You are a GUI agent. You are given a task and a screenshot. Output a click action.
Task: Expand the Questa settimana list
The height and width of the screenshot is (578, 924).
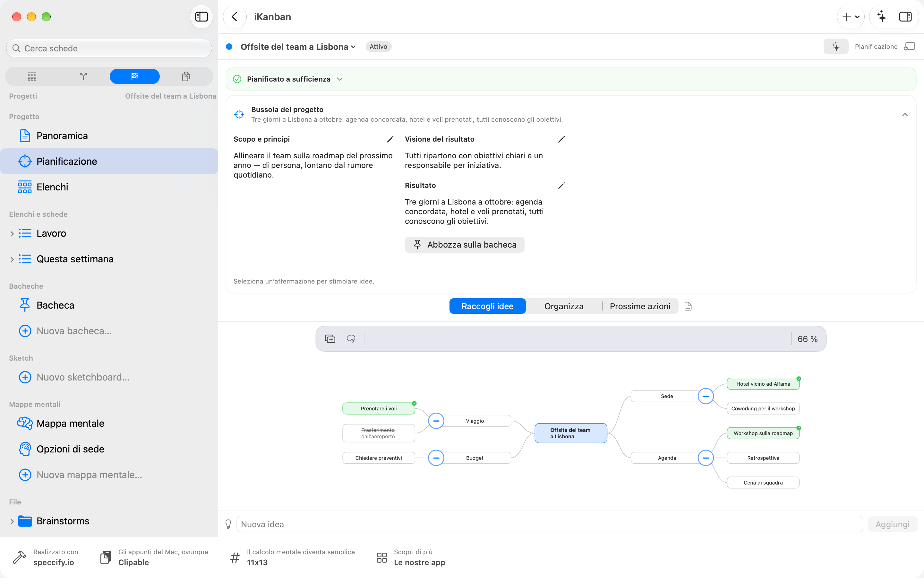[x=12, y=259]
